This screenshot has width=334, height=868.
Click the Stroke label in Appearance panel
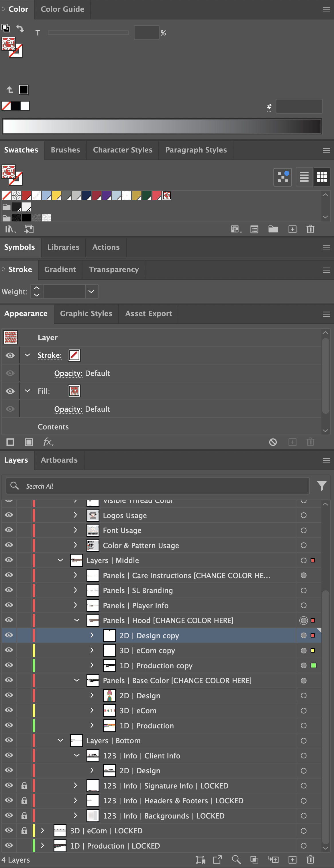pos(50,355)
